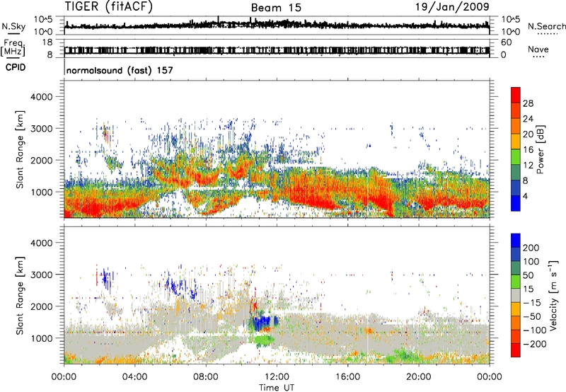Click the gray segment of the Velocity color bar

coord(516,295)
